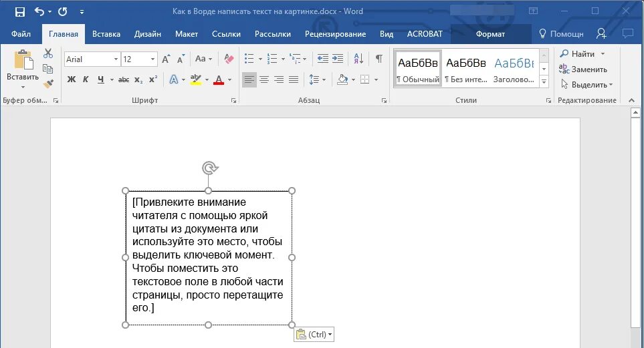Click the Помощник tell-me search field
644x348 pixels.
[561, 34]
